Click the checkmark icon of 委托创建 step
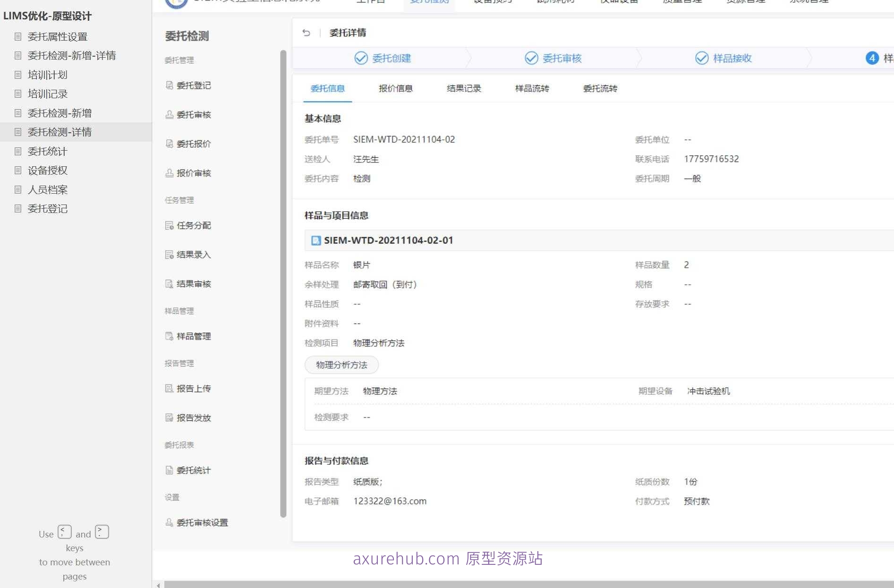The width and height of the screenshot is (894, 588). click(x=361, y=58)
